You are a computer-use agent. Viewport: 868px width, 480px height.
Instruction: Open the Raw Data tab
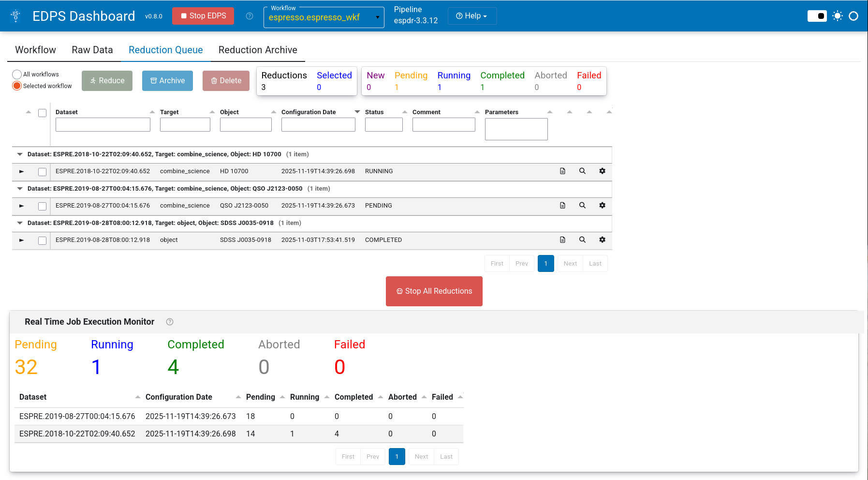92,50
